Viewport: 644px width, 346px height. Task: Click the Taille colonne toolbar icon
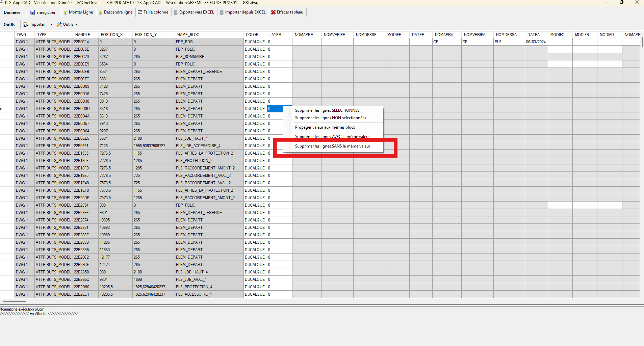(x=140, y=12)
